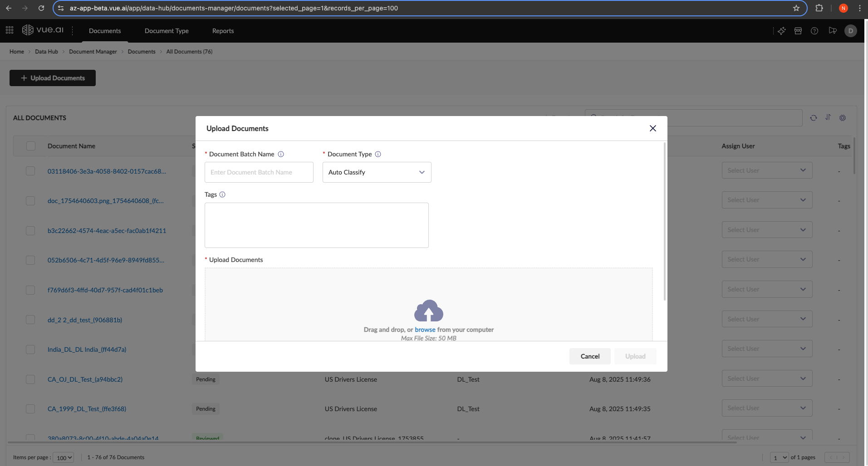868x466 pixels.
Task: Click the announcements megaphone icon
Action: pos(832,31)
